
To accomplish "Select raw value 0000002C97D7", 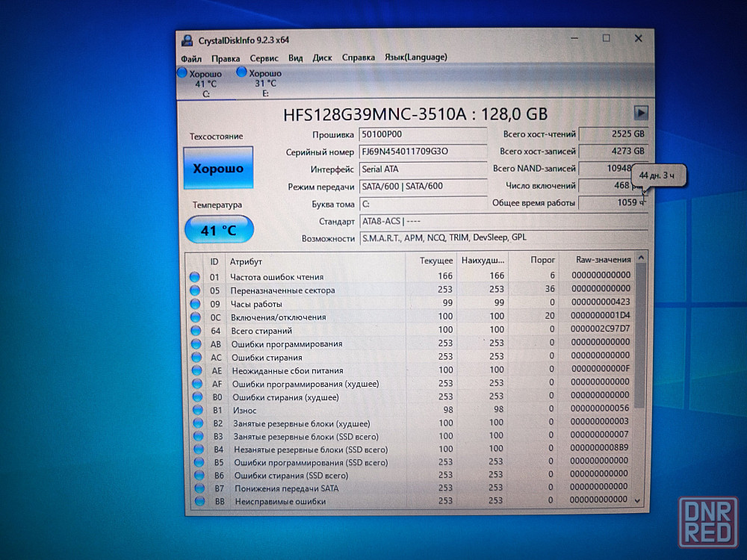I will point(601,329).
